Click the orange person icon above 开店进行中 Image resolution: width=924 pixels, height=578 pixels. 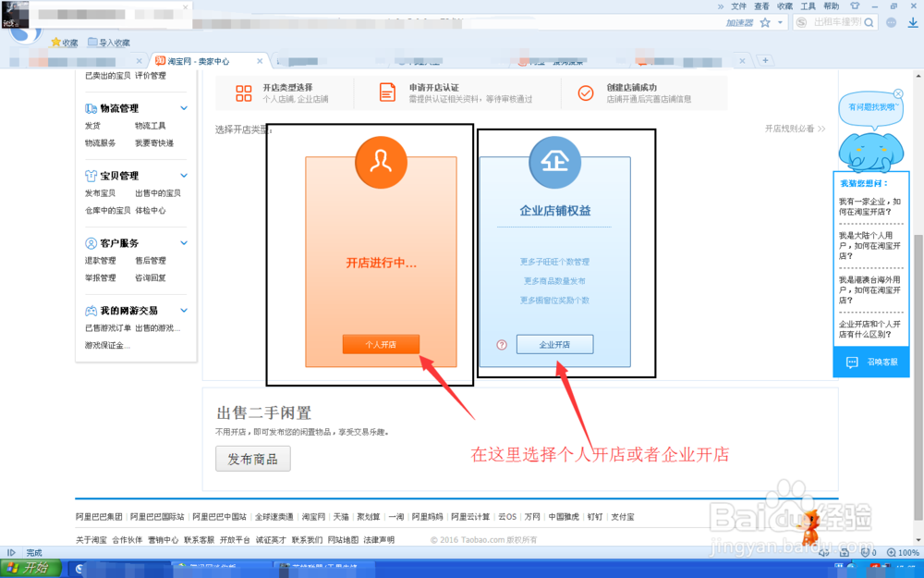pos(381,163)
